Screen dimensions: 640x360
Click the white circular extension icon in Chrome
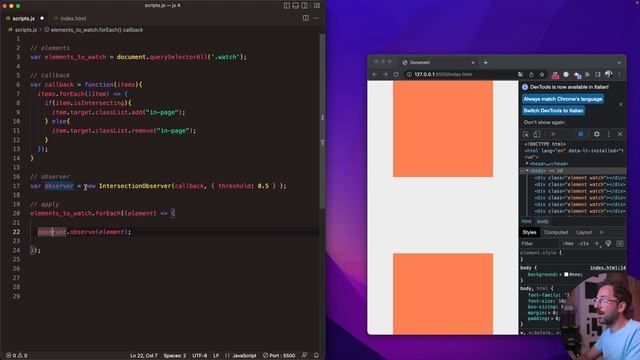[566, 74]
